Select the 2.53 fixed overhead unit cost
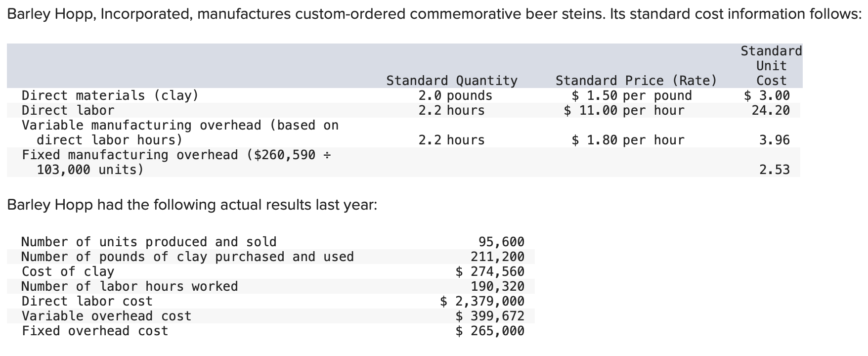Viewport: 868px width, 356px height. (774, 170)
